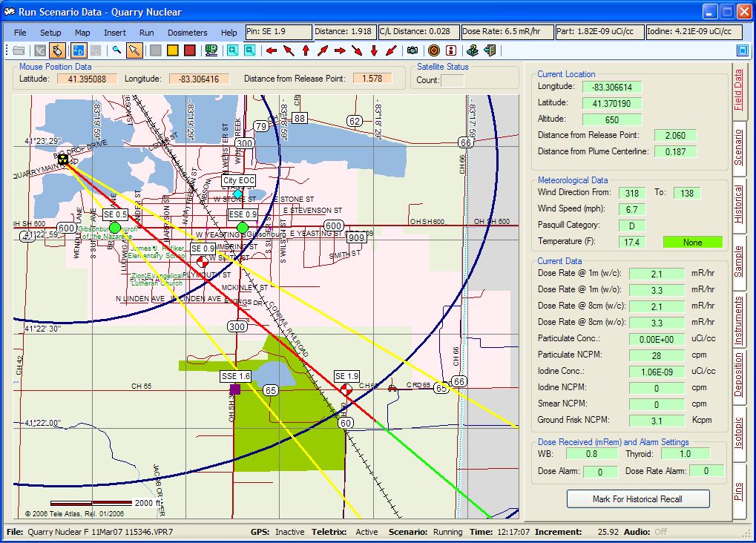Click the green map layers icon
Viewport: 756px width, 543px height.
pyautogui.click(x=211, y=50)
